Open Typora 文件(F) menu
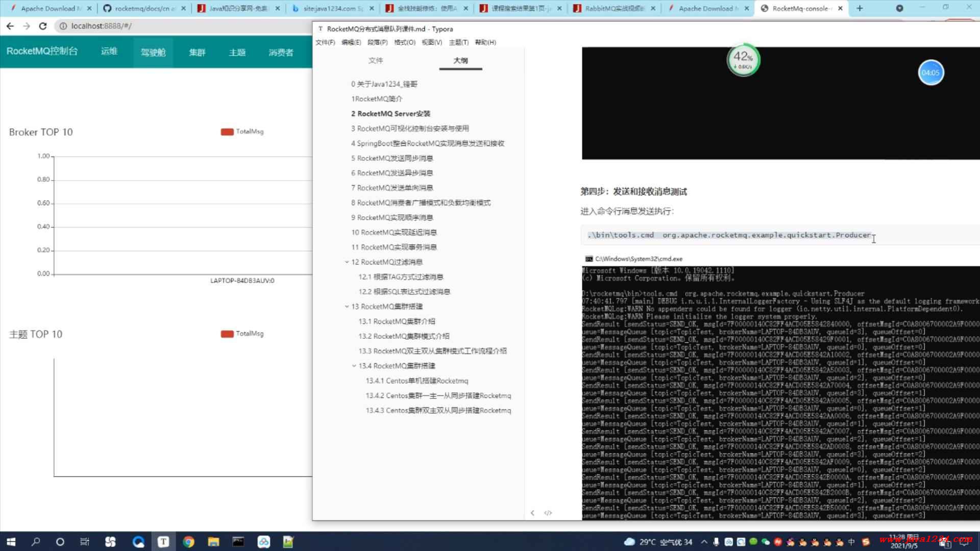 tap(325, 42)
